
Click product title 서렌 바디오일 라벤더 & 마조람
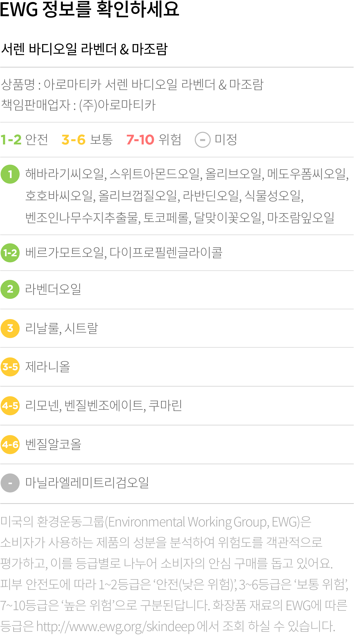pyautogui.click(x=84, y=49)
